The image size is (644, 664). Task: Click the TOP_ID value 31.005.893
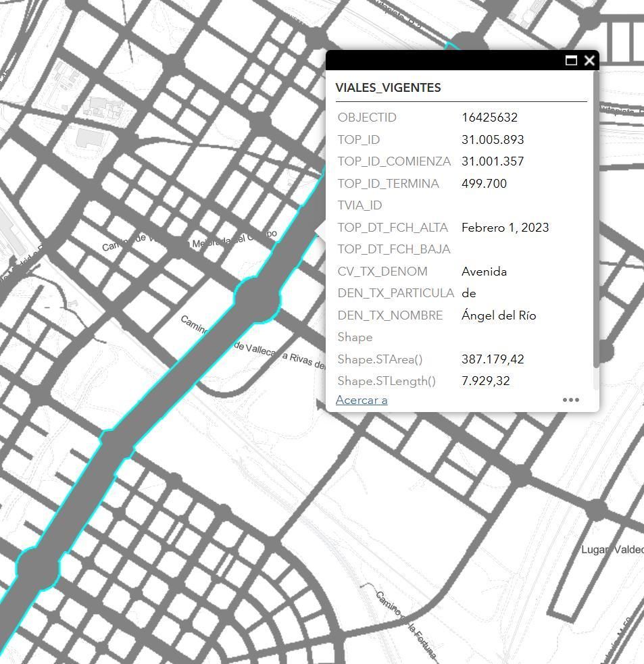coord(493,140)
